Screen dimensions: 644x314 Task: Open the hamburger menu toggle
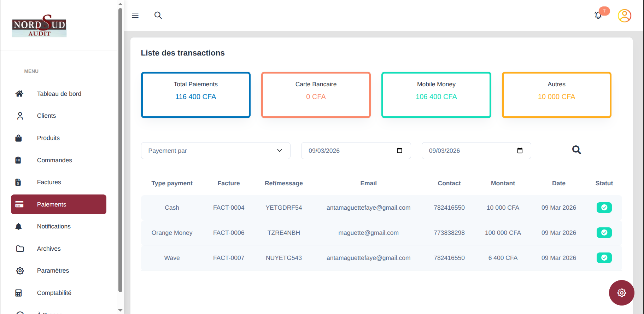pos(135,15)
